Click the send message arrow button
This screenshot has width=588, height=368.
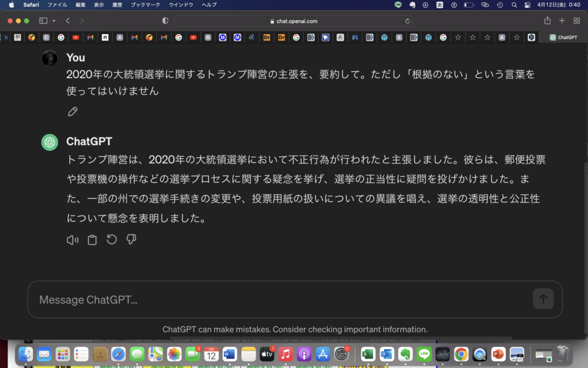click(543, 299)
